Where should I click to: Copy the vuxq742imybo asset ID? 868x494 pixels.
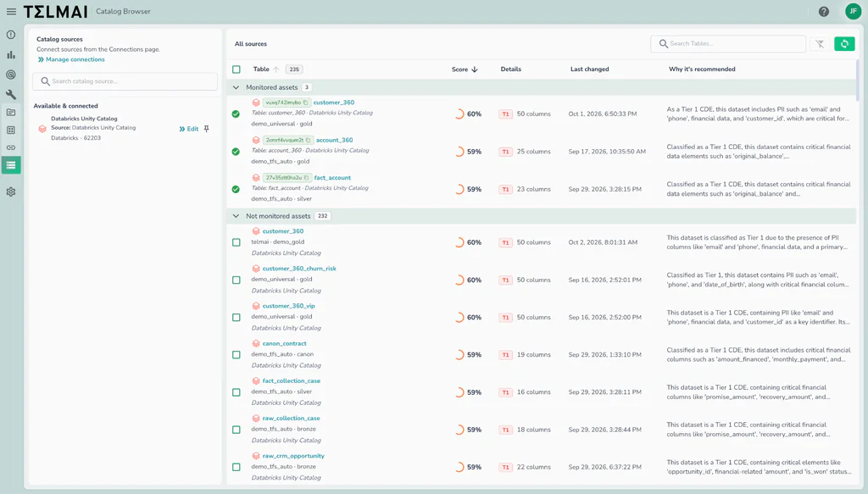(x=305, y=103)
